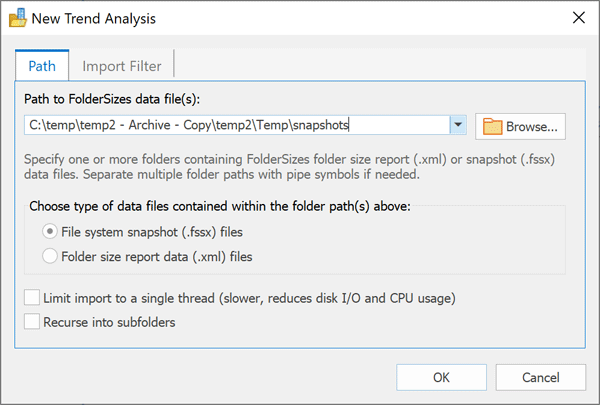Click the gray help text about folder paths

pos(290,167)
